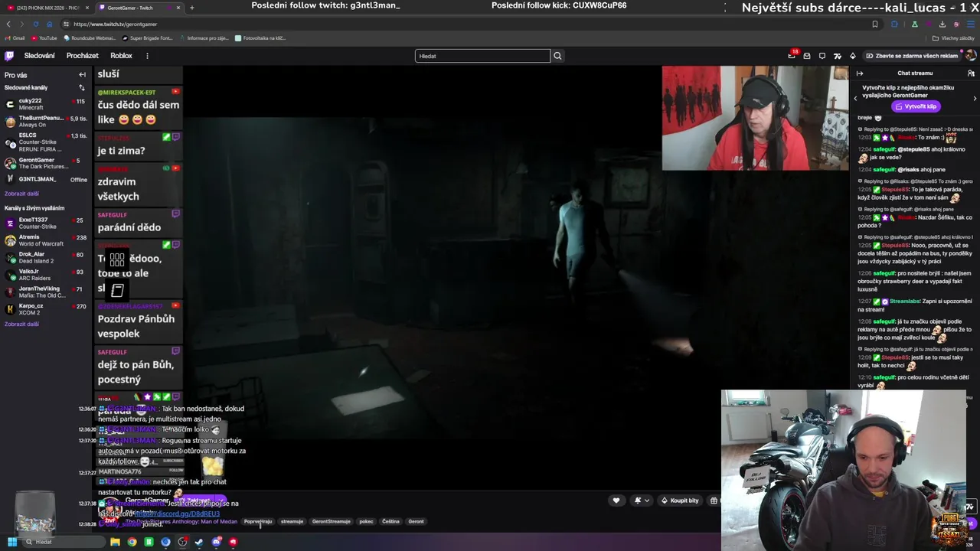980x551 pixels.
Task: Open Karpo_cz XCOM 2 channel
Action: pos(46,309)
